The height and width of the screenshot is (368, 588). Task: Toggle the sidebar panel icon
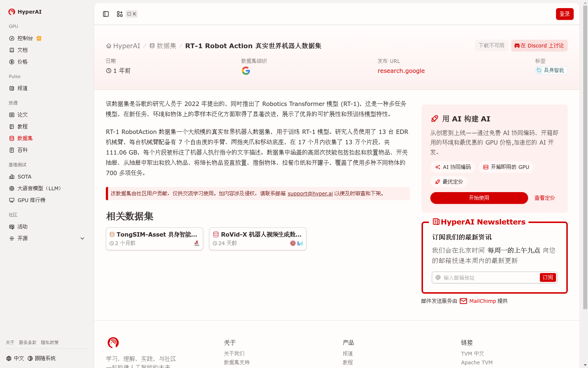coord(106,14)
